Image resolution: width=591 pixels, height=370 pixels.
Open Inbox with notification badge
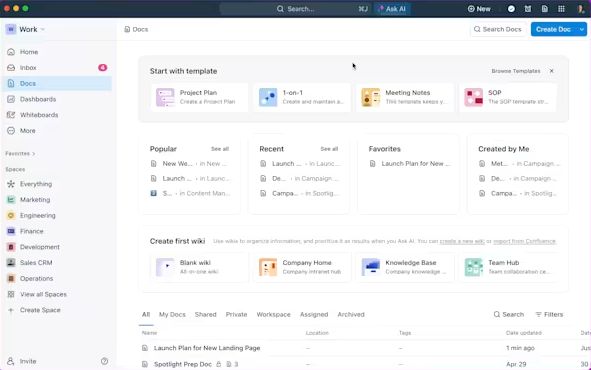pyautogui.click(x=57, y=68)
